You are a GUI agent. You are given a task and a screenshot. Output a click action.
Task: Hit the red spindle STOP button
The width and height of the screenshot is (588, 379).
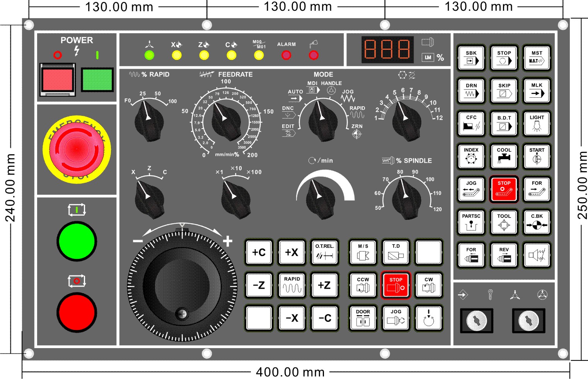click(395, 286)
